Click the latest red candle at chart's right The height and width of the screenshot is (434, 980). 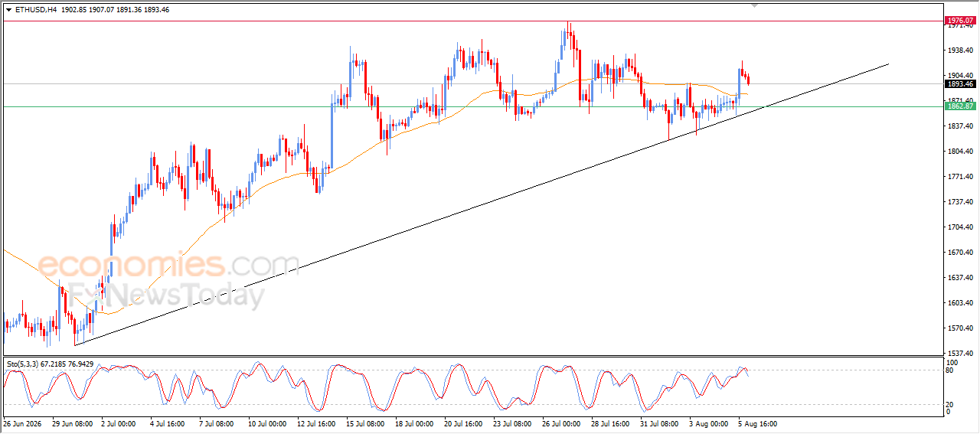748,80
